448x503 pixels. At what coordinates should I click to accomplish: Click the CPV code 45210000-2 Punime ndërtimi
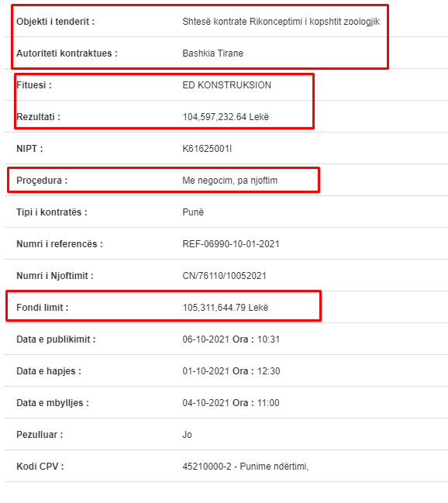pos(246,466)
